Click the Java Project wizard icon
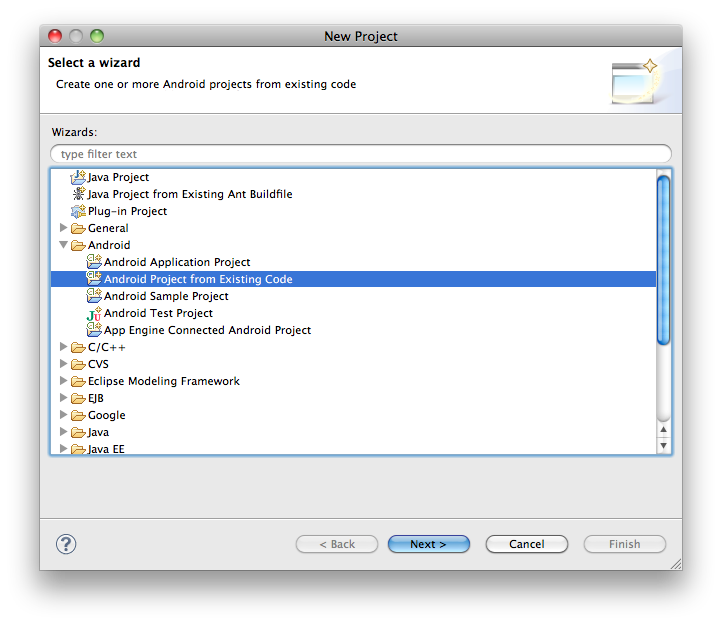 click(78, 177)
